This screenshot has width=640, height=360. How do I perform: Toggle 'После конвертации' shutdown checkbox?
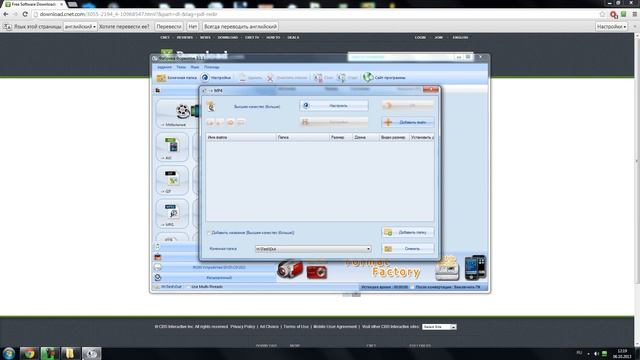tap(413, 287)
